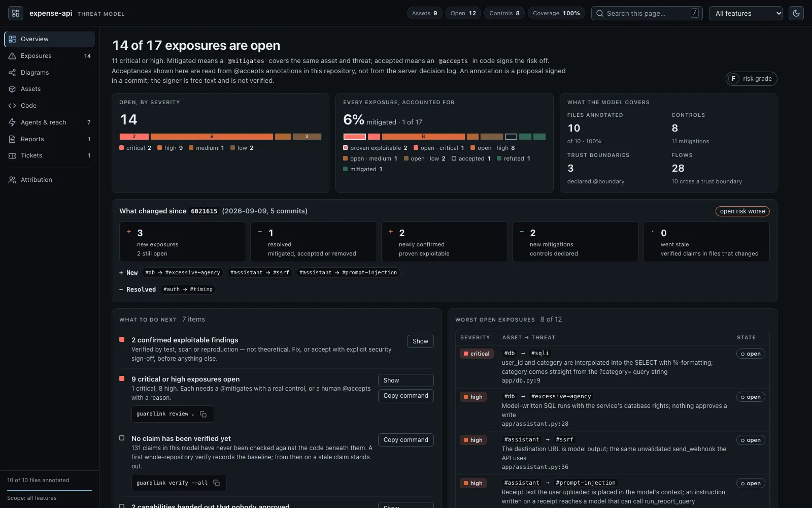The width and height of the screenshot is (812, 508).
Task: Click the Exposures warning triangle icon
Action: [x=12, y=56]
